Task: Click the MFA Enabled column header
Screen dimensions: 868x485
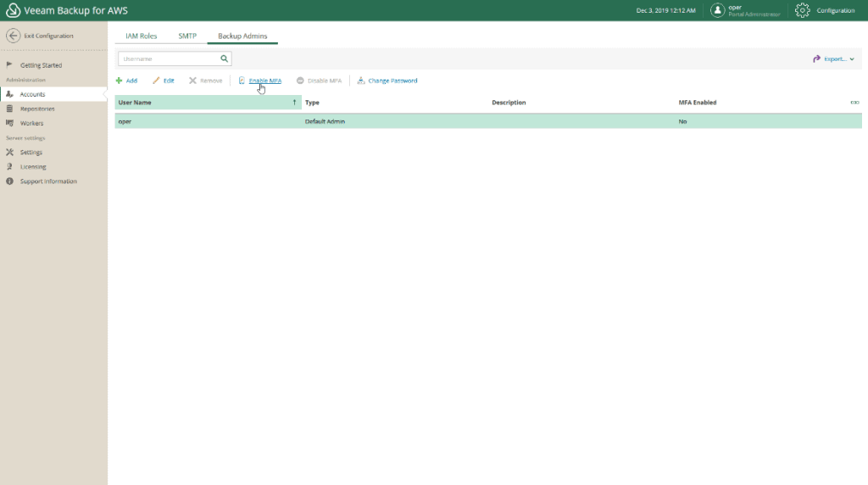Action: pyautogui.click(x=698, y=103)
